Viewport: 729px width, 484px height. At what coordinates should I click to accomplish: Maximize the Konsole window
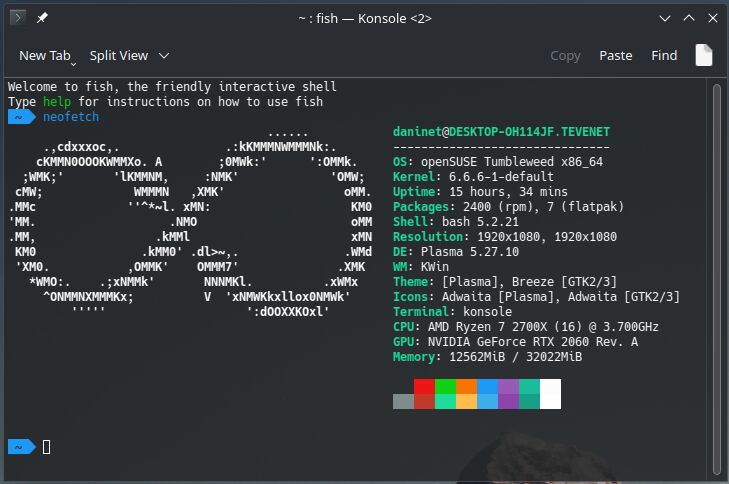pos(689,18)
